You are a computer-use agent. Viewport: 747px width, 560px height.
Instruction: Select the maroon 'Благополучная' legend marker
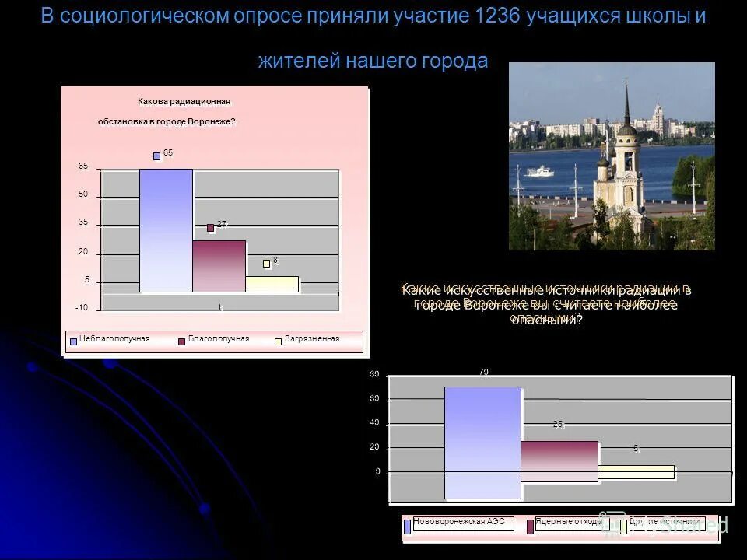(180, 338)
